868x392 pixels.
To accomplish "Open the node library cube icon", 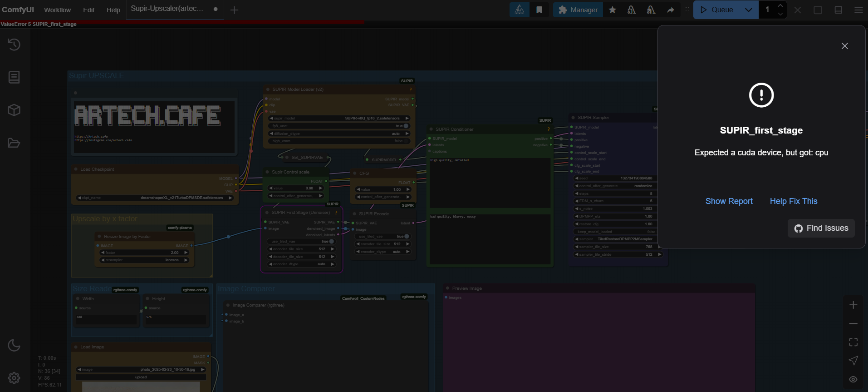I will (14, 110).
